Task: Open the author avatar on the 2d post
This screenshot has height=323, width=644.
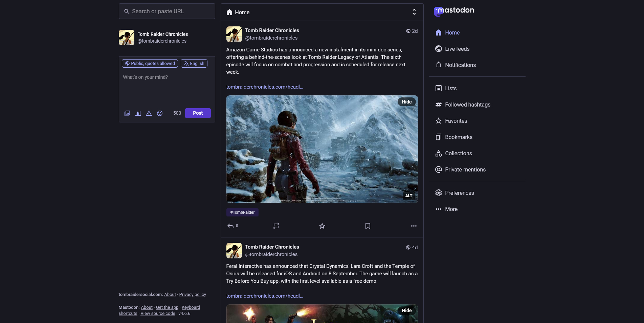Action: point(234,34)
